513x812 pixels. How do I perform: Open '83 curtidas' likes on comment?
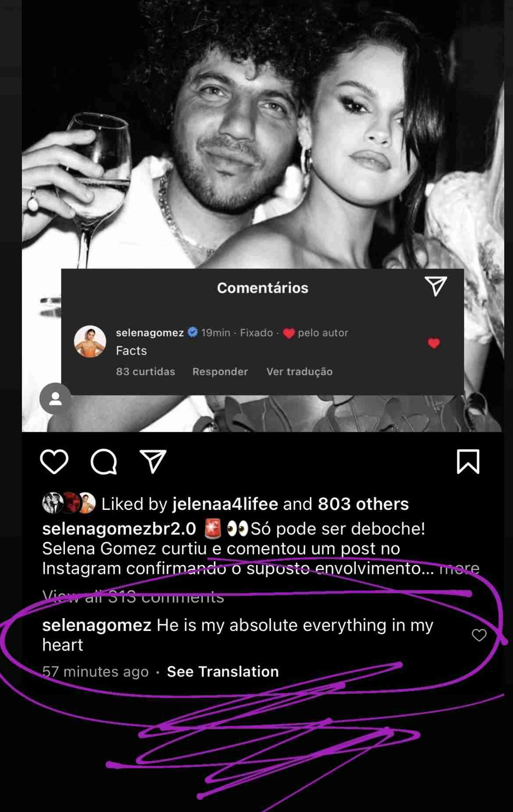[x=146, y=372]
